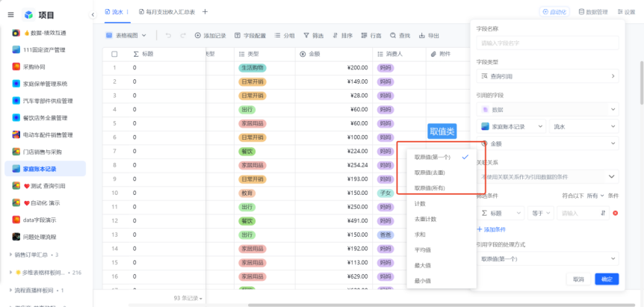Click the 自动化 button
This screenshot has width=644, height=307.
click(x=554, y=12)
